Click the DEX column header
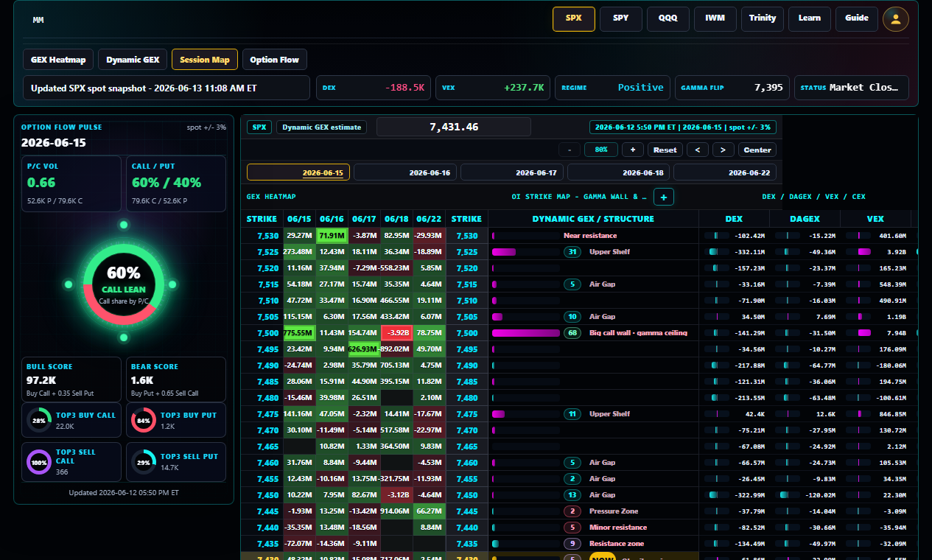 (x=734, y=219)
